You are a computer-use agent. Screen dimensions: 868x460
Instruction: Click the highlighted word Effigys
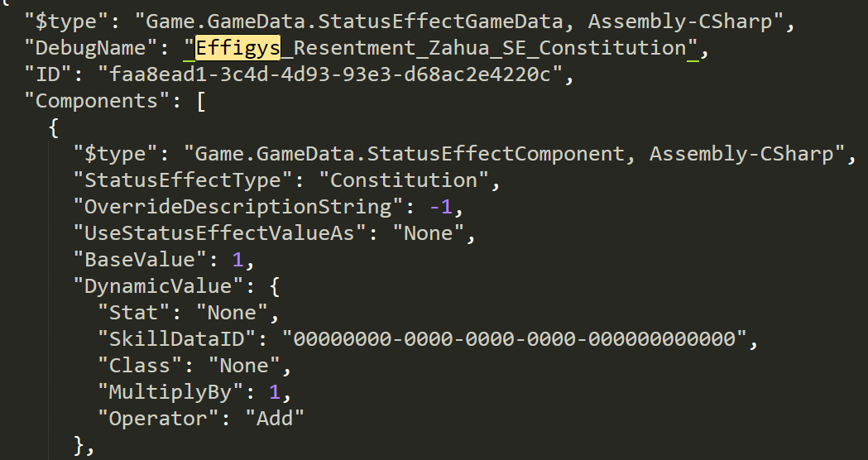pyautogui.click(x=238, y=48)
